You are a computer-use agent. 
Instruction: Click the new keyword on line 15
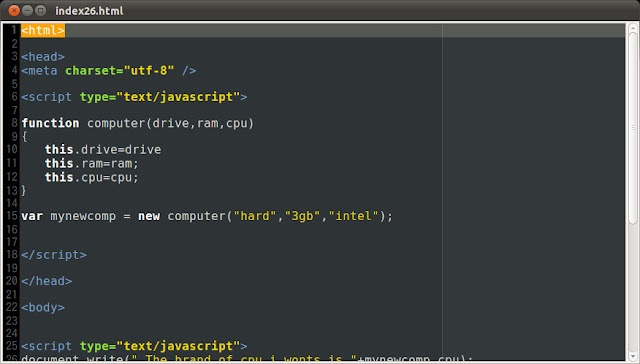149,216
